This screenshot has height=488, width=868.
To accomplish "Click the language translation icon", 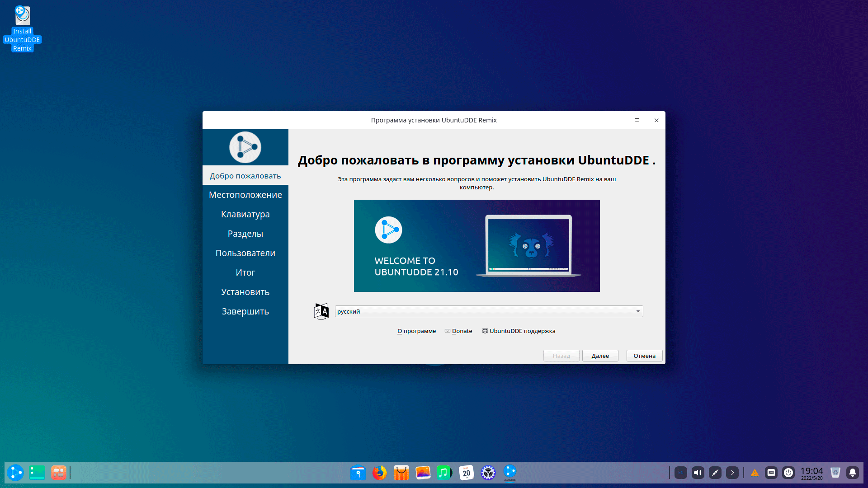I will click(x=321, y=311).
